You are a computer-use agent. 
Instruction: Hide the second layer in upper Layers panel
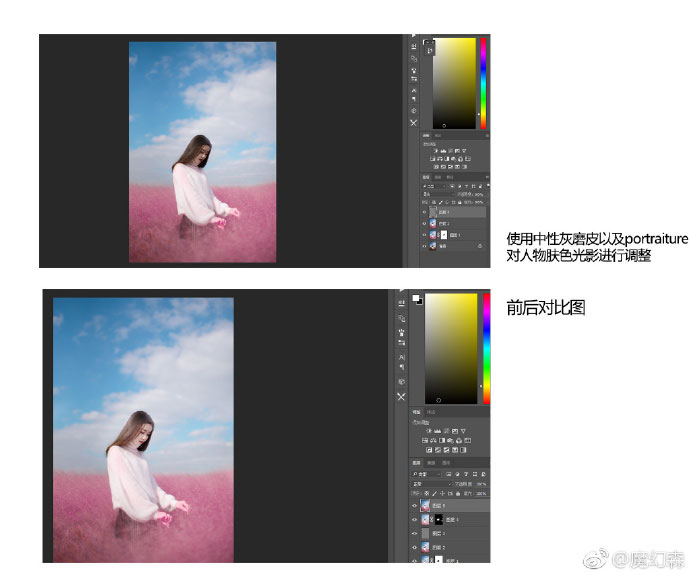424,224
